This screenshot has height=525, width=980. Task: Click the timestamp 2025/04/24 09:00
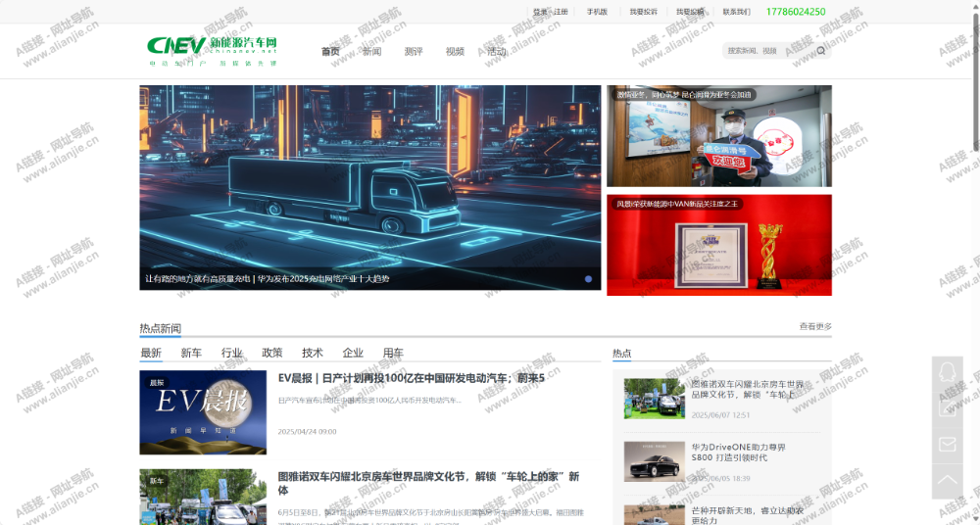[307, 431]
